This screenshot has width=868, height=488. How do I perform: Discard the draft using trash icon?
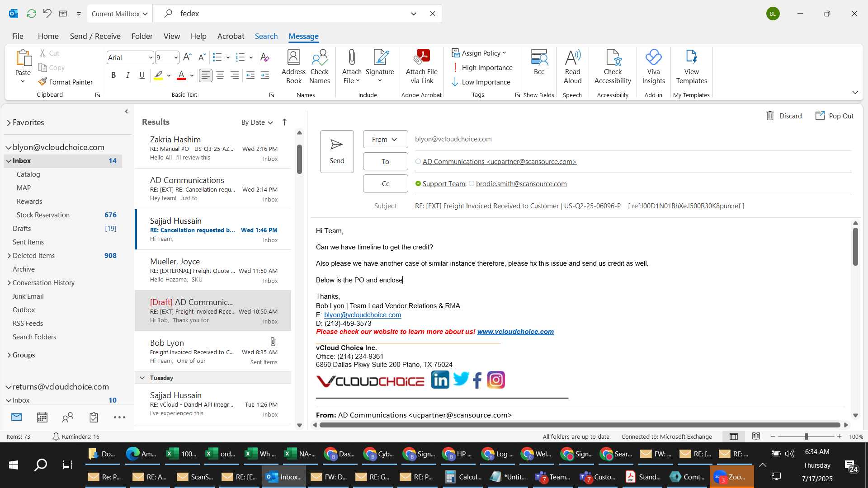(x=770, y=116)
